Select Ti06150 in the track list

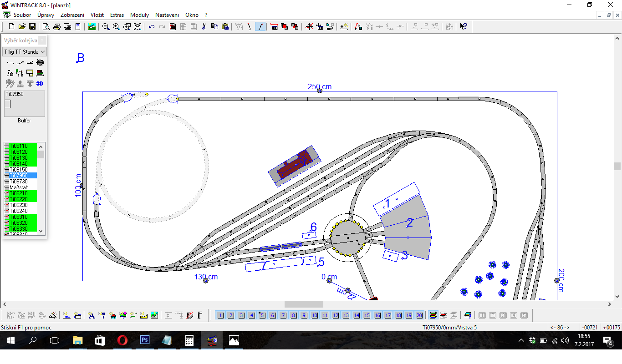19,169
